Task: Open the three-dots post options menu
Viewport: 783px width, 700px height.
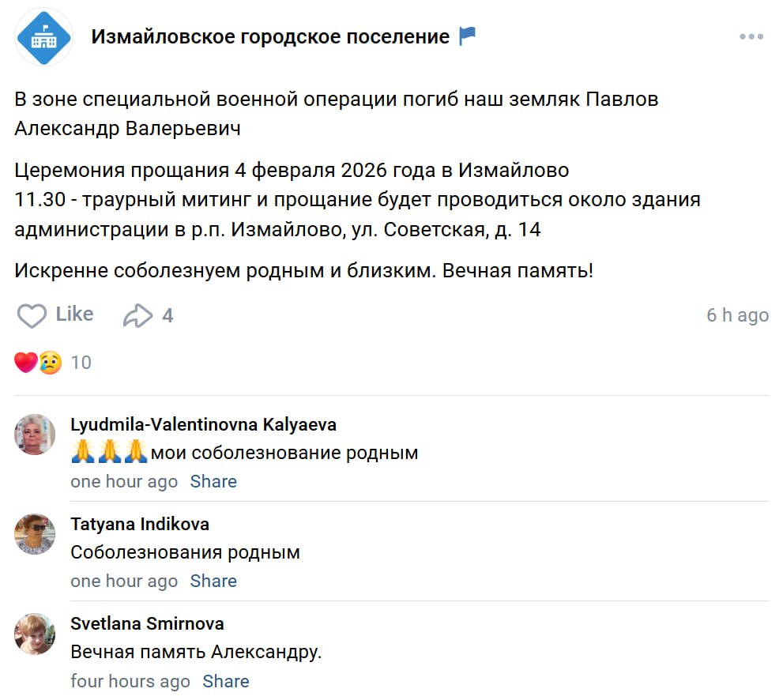Action: [x=751, y=37]
